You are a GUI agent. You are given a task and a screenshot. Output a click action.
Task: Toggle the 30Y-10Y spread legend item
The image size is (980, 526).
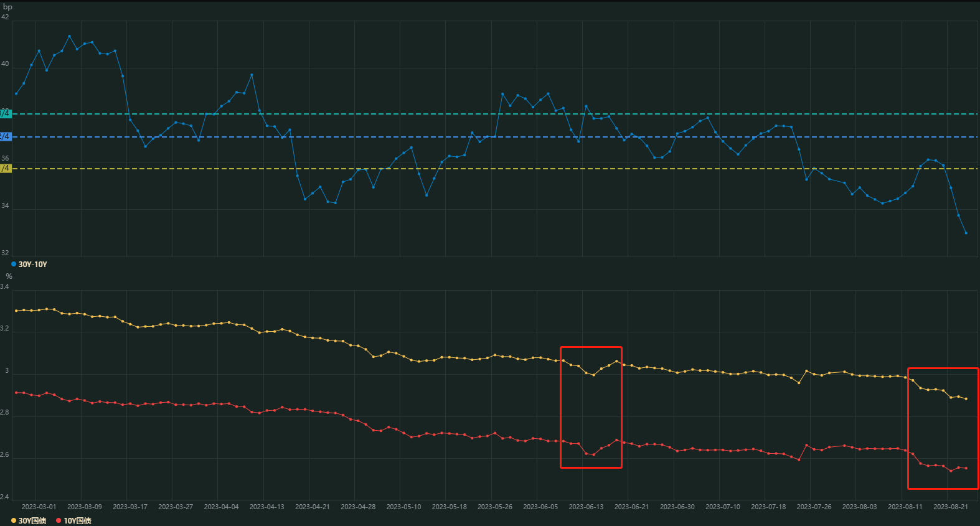pos(32,265)
